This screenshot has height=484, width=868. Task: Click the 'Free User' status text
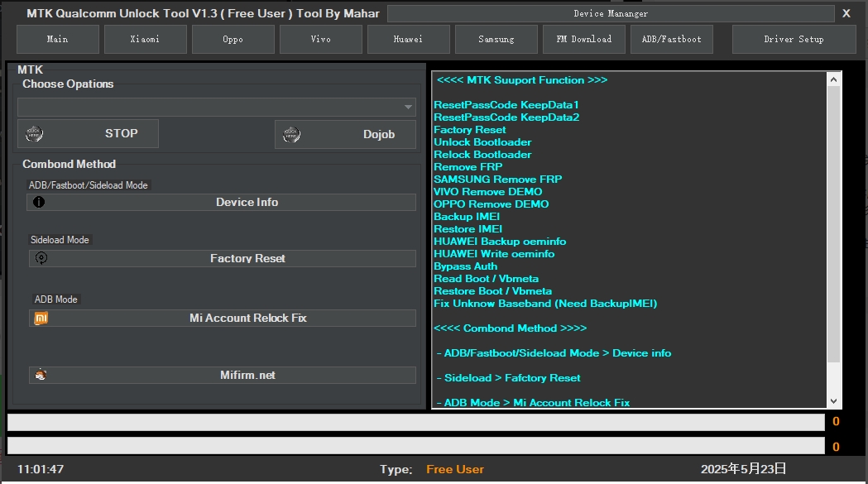[x=455, y=469]
